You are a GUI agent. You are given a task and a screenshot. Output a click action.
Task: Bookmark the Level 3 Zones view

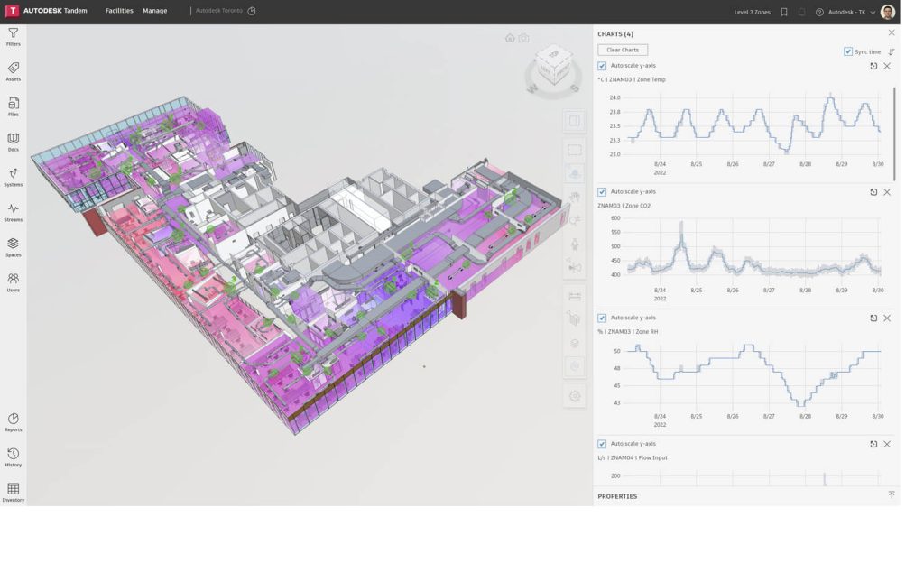point(782,11)
